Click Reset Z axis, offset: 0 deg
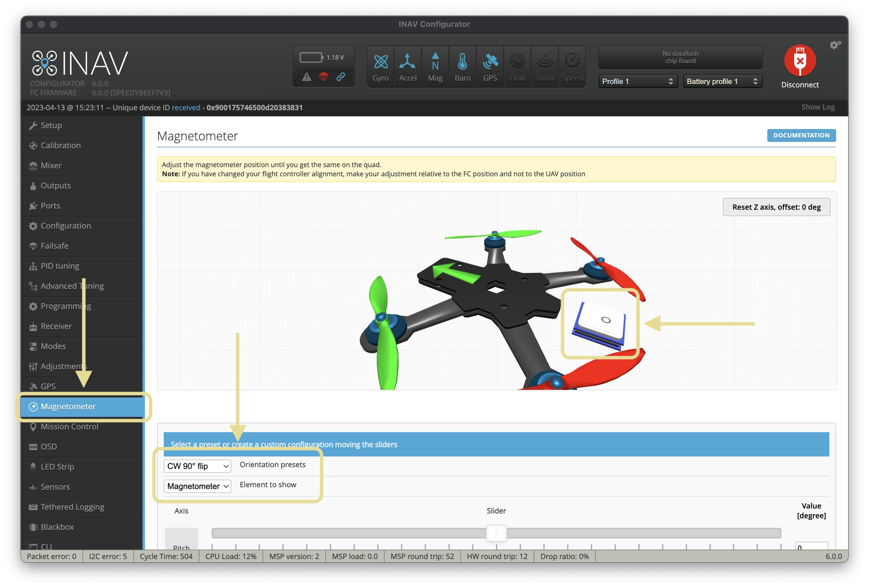The image size is (869, 588). click(x=776, y=207)
